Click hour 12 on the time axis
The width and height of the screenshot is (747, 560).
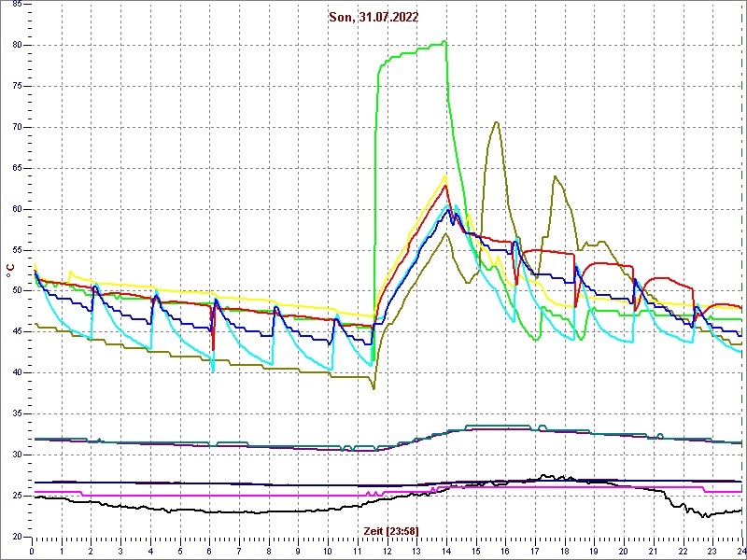(x=387, y=550)
